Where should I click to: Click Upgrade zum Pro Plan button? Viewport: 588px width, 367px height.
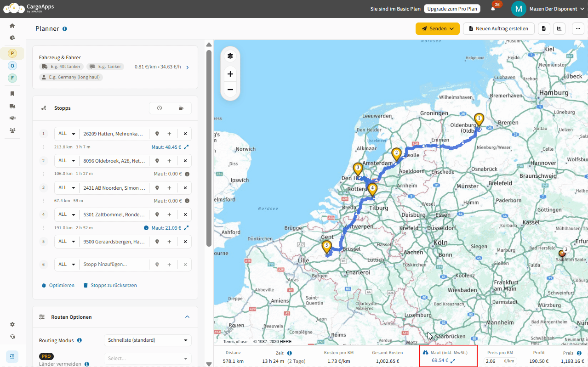click(x=451, y=9)
